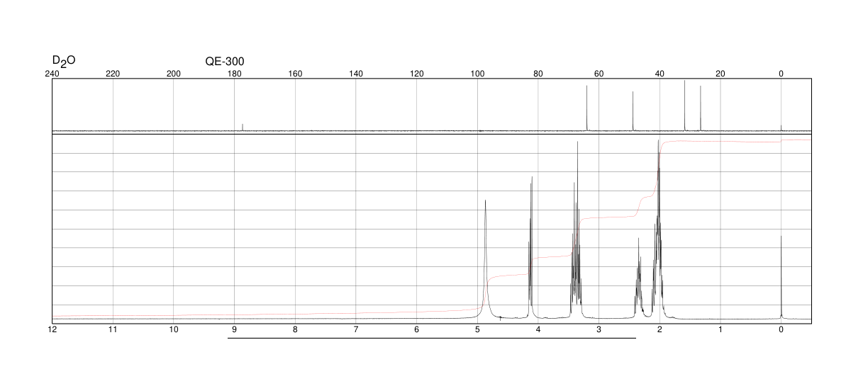Image resolution: width=868 pixels, height=374 pixels.
Task: Click the 9 ppm proton axis label
Action: 235,330
